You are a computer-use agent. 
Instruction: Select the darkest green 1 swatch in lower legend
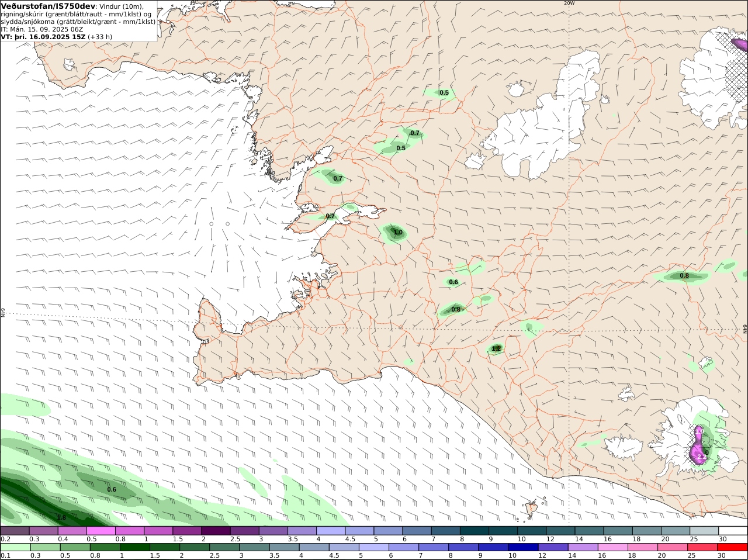point(134,547)
